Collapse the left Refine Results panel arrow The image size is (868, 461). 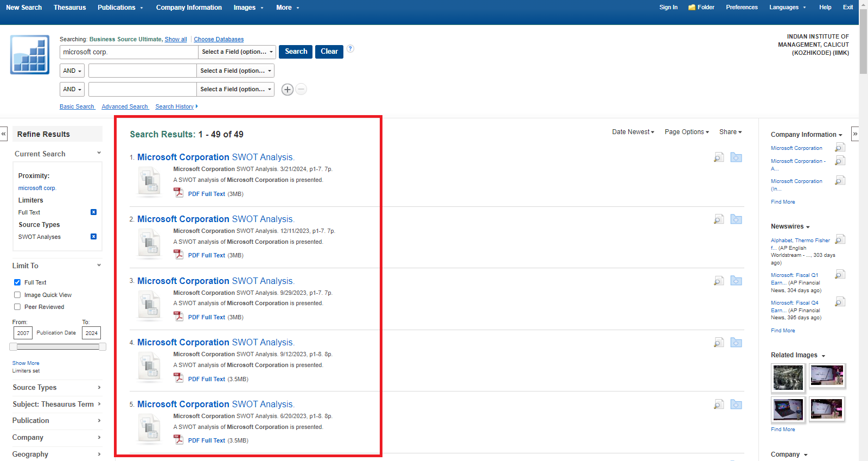point(4,134)
